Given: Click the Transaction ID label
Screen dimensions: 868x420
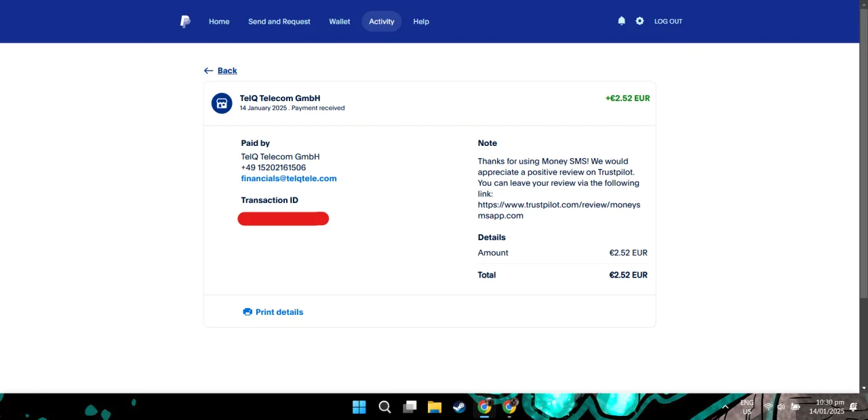Looking at the screenshot, I should 269,200.
